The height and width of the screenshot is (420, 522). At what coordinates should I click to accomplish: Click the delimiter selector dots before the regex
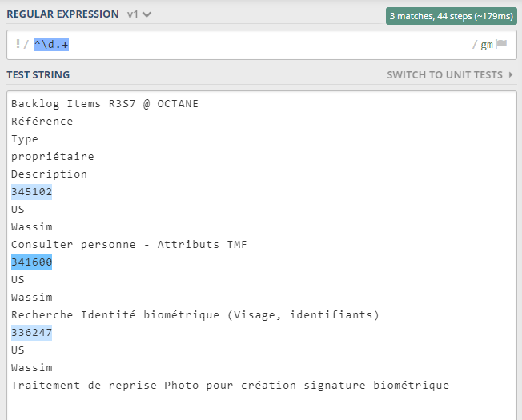pyautogui.click(x=17, y=45)
